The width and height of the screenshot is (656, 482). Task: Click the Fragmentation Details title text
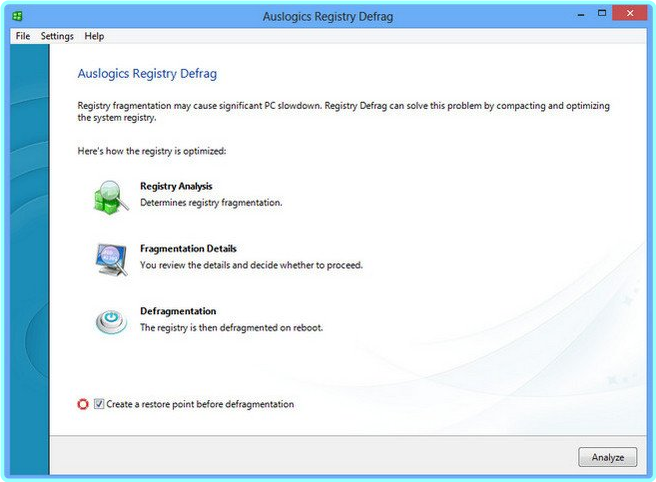click(188, 249)
